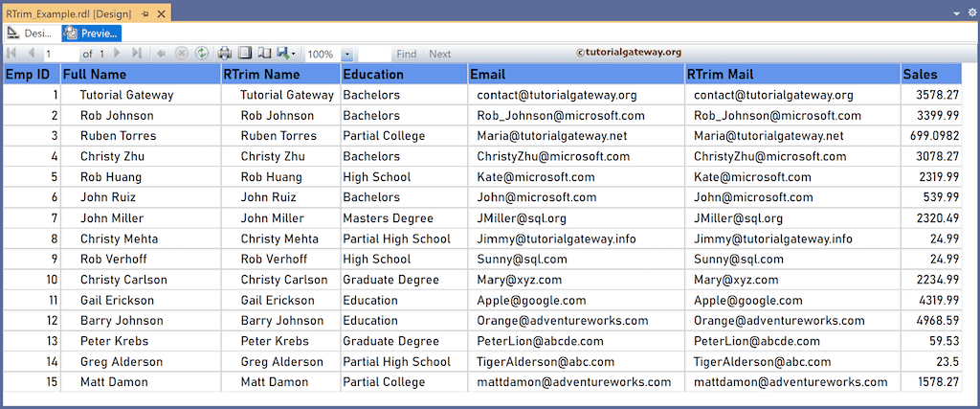Click PeterLion@abcde.com in RTrim Mail column
Image resolution: width=980 pixels, height=409 pixels.
pyautogui.click(x=757, y=341)
